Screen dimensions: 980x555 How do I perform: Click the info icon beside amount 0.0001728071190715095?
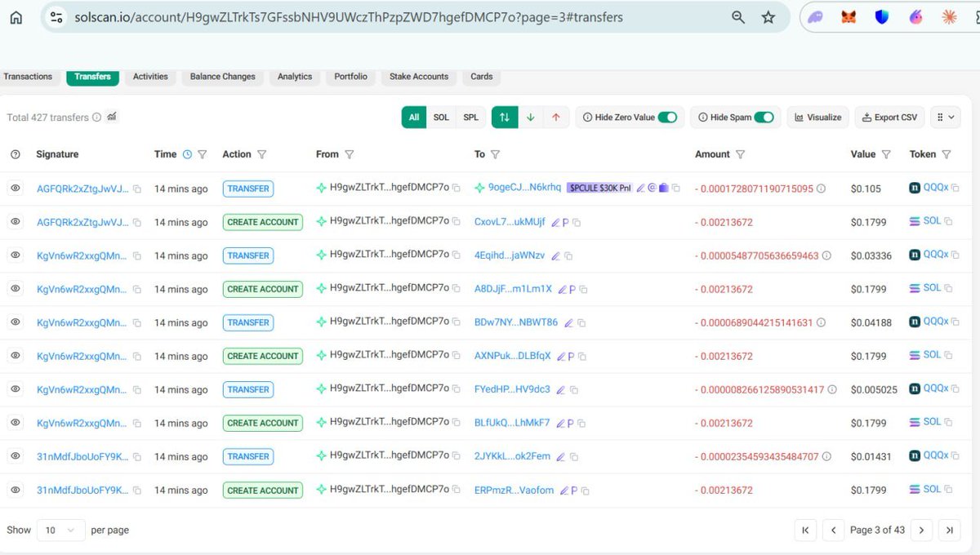click(821, 189)
